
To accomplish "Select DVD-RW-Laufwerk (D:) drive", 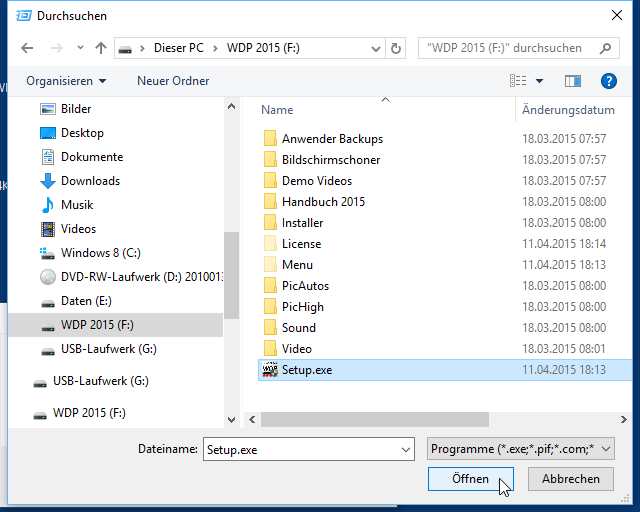I will click(131, 277).
